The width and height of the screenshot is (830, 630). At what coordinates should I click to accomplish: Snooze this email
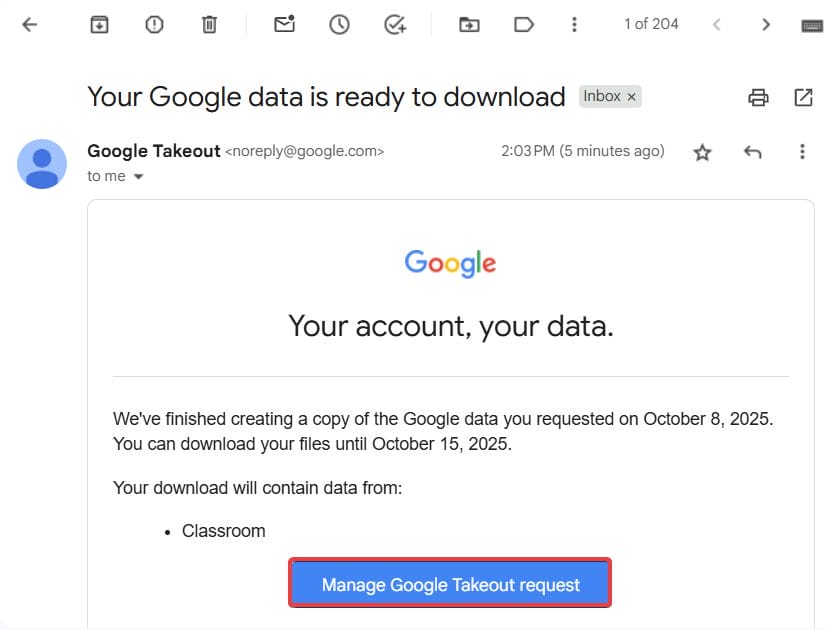tap(340, 25)
